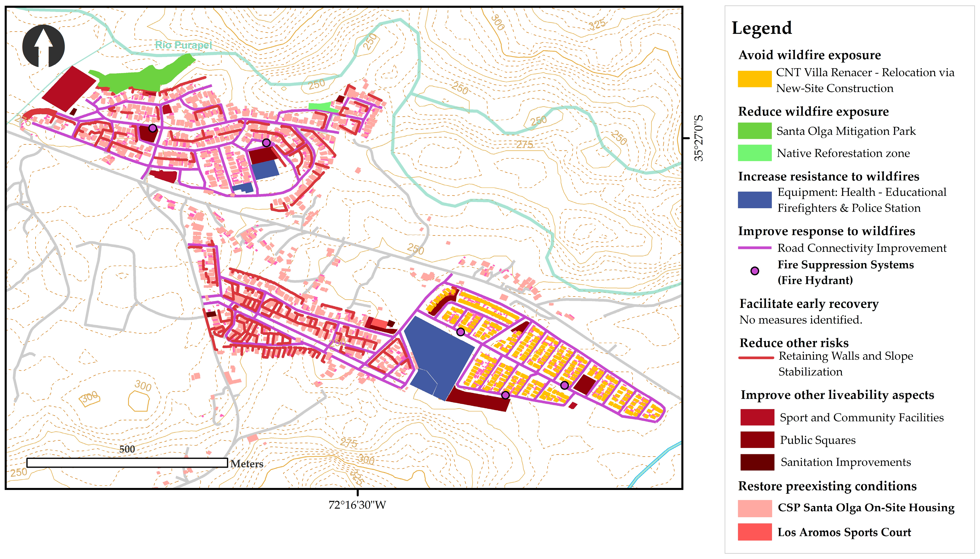Click the Sport and Community Facilities swatch
This screenshot has height=559, width=980.
pyautogui.click(x=757, y=417)
